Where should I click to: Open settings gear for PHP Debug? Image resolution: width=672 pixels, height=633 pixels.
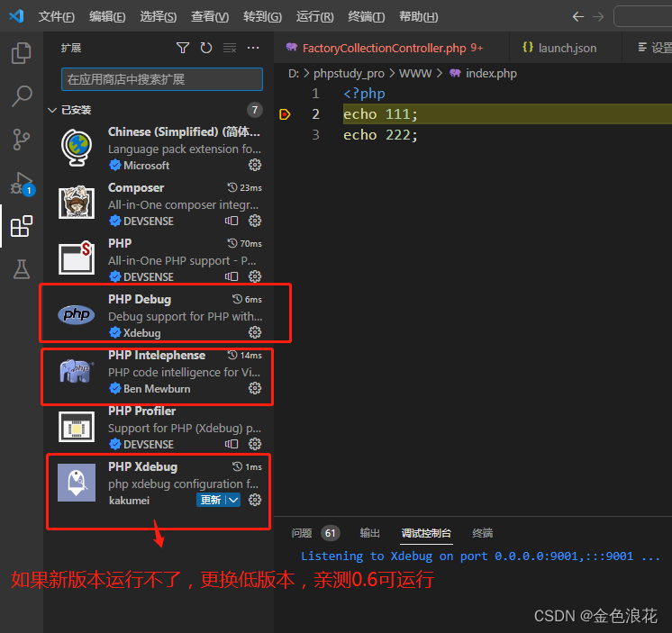pos(255,332)
